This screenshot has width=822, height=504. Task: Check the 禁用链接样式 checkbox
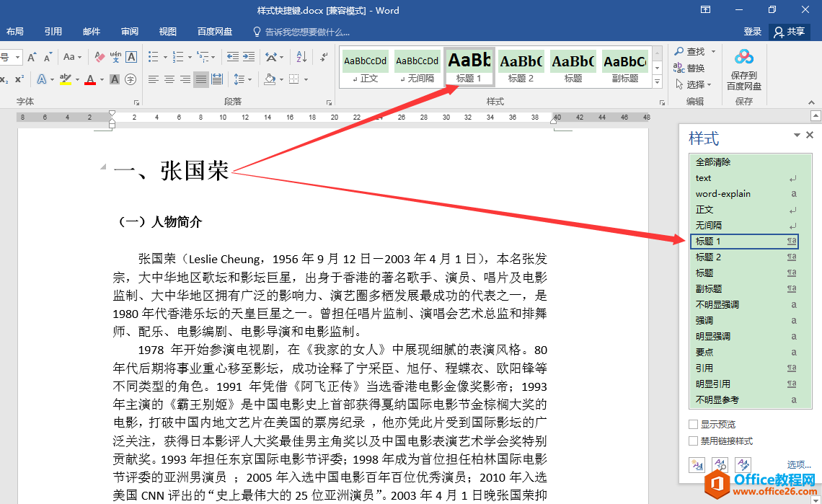point(694,441)
